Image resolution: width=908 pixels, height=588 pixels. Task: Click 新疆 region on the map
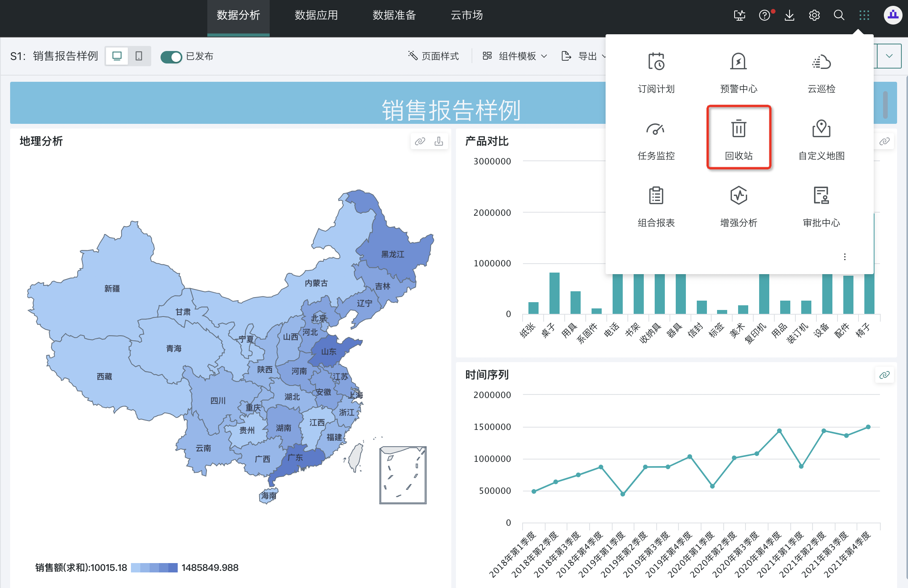click(112, 289)
